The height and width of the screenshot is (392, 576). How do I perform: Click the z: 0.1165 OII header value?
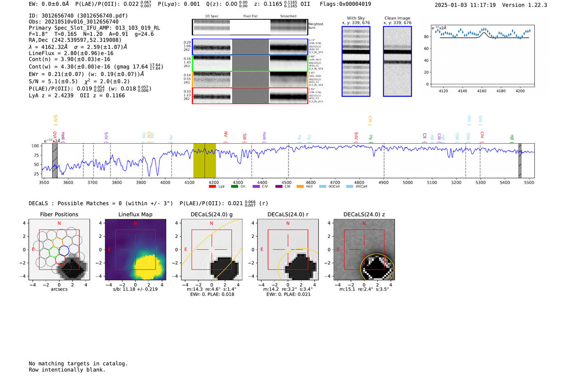[282, 4]
